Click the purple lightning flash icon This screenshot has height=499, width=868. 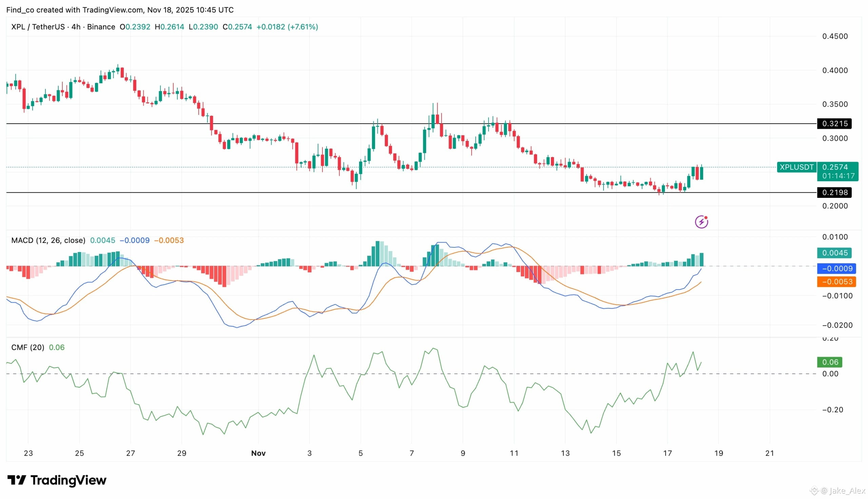pyautogui.click(x=701, y=222)
